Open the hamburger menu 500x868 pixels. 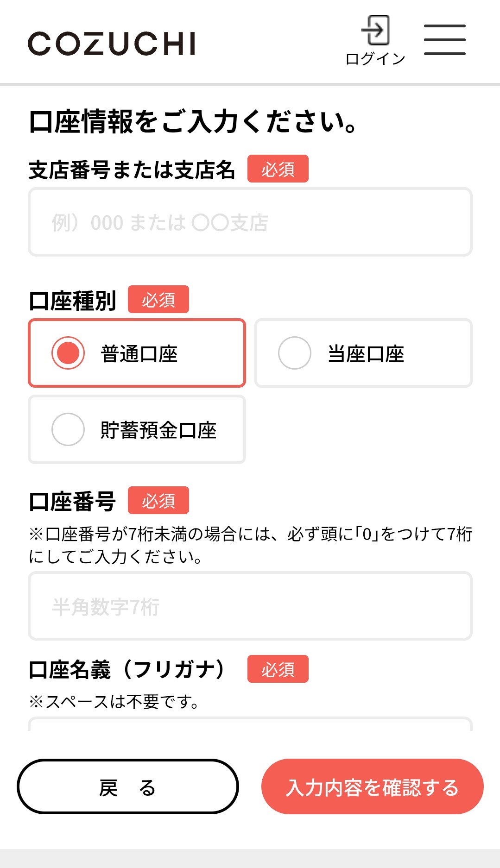[x=444, y=40]
